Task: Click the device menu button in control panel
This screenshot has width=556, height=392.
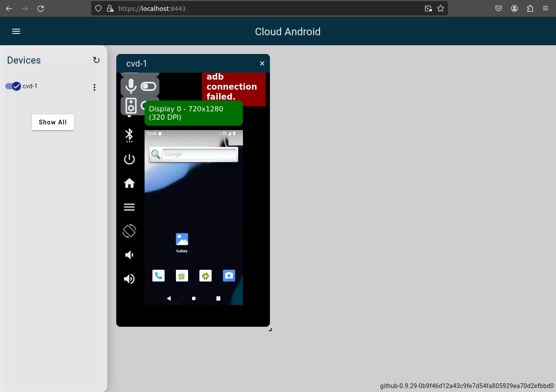Action: tap(129, 207)
